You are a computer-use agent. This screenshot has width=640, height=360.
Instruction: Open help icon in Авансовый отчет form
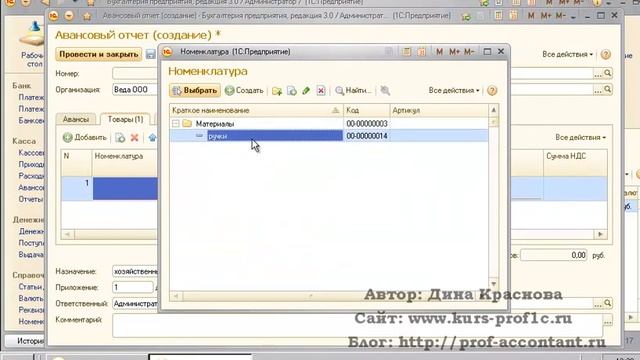pos(605,54)
